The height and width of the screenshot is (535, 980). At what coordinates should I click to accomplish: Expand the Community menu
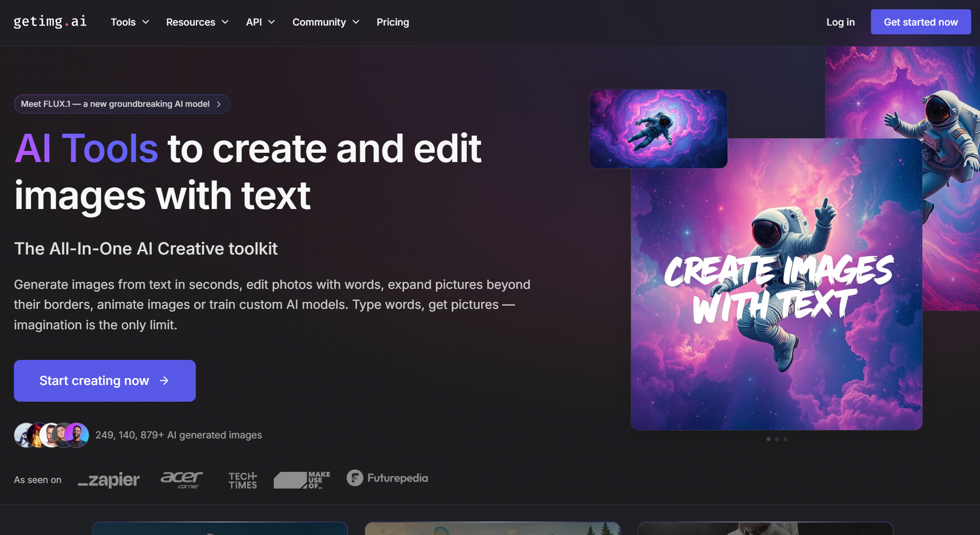326,22
